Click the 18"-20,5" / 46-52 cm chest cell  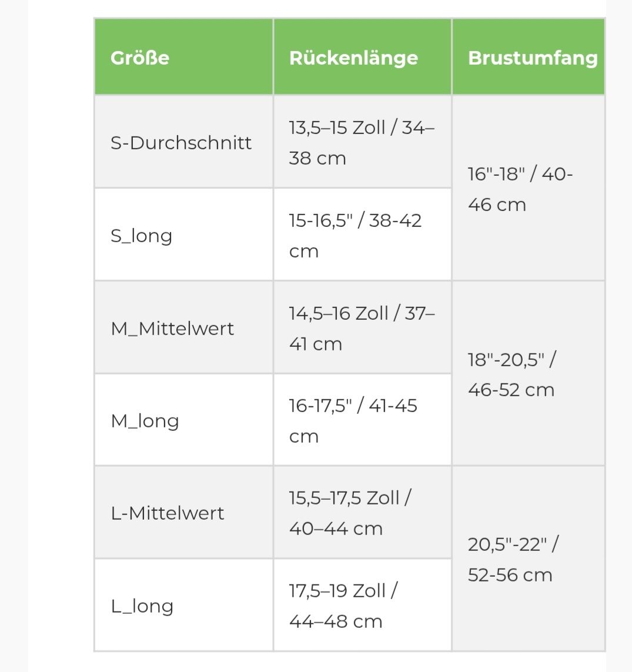tap(529, 373)
